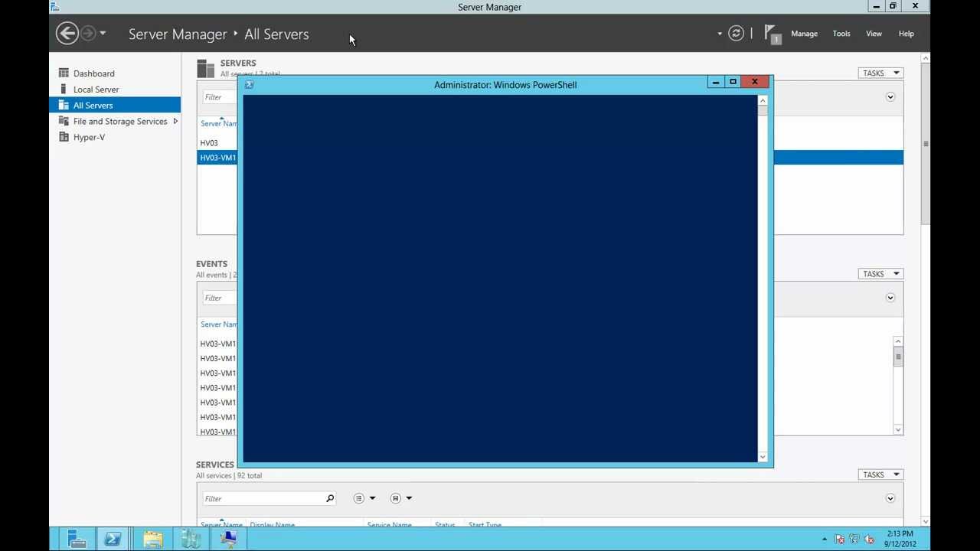Click the Server Manager taskbar icon
980x551 pixels.
77,539
